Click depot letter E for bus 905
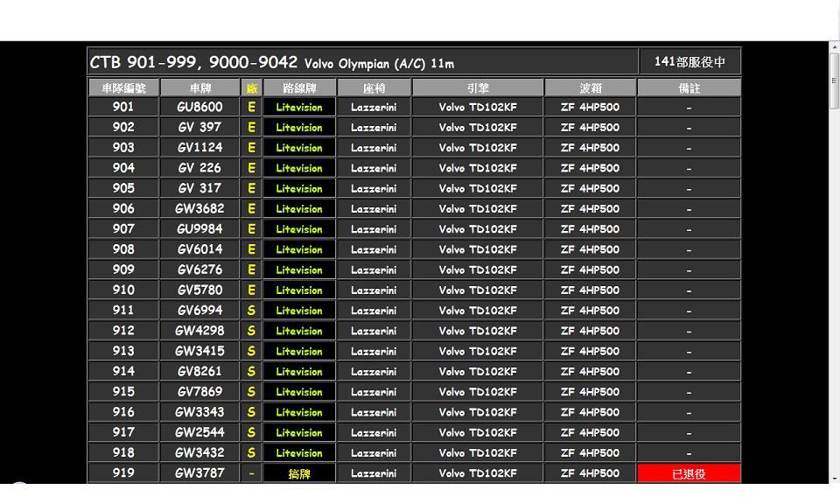This screenshot has height=504, width=840. [x=251, y=188]
